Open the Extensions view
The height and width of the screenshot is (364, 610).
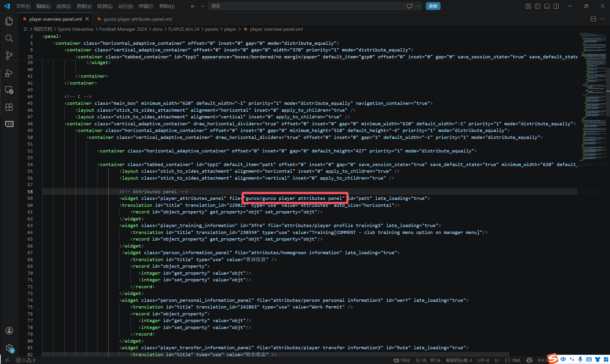point(9,107)
